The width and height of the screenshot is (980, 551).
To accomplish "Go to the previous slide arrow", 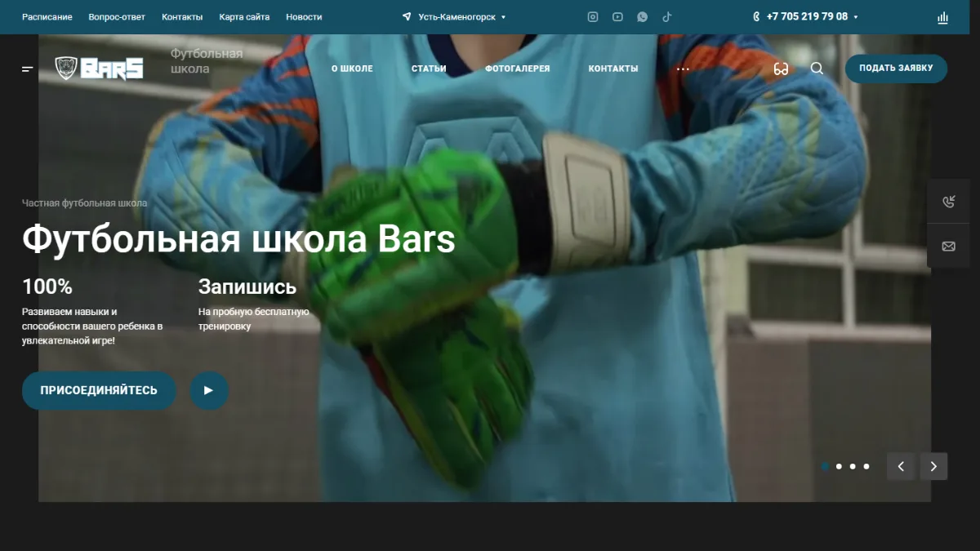I will coord(901,466).
